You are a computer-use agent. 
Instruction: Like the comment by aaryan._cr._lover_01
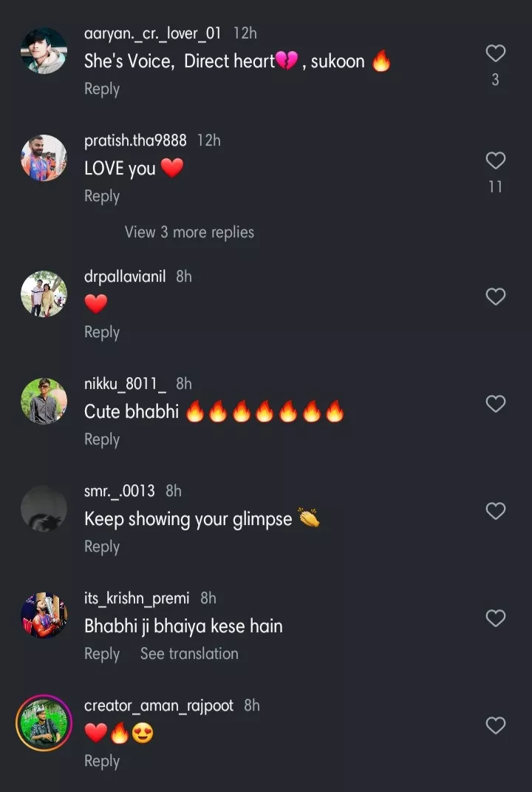tap(495, 53)
